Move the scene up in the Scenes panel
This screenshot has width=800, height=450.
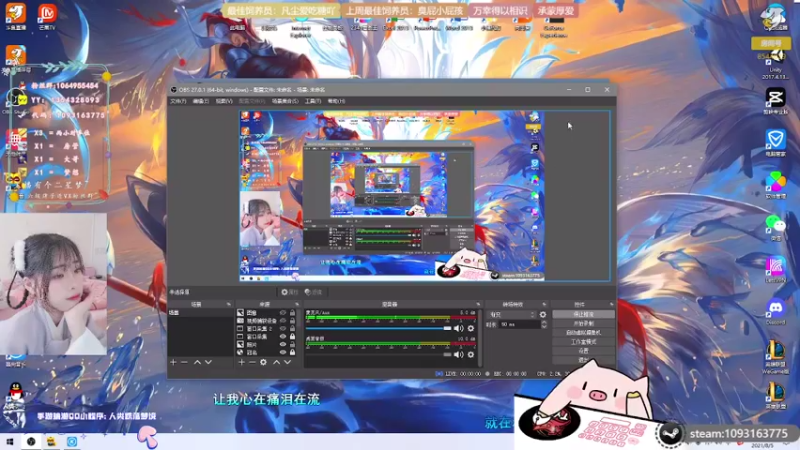point(197,362)
